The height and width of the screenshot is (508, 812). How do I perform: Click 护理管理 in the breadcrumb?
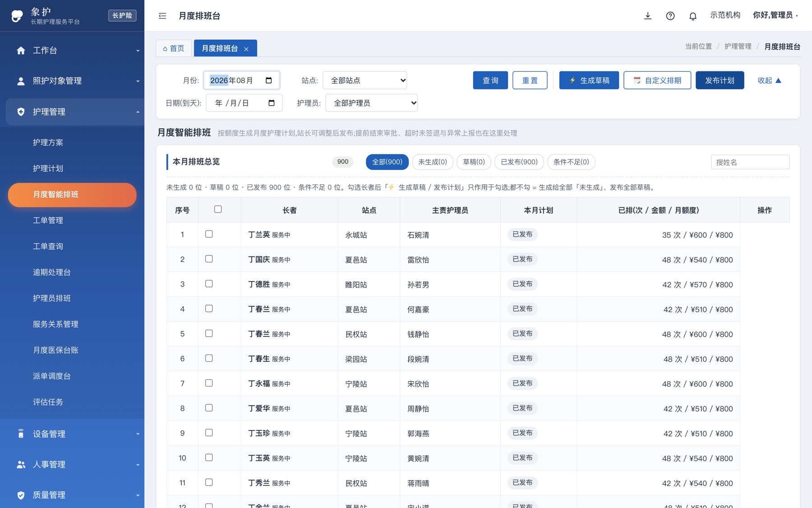coord(738,47)
